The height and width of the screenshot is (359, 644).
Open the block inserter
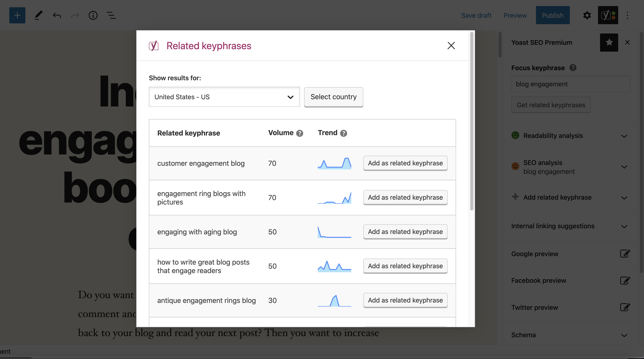[x=17, y=15]
